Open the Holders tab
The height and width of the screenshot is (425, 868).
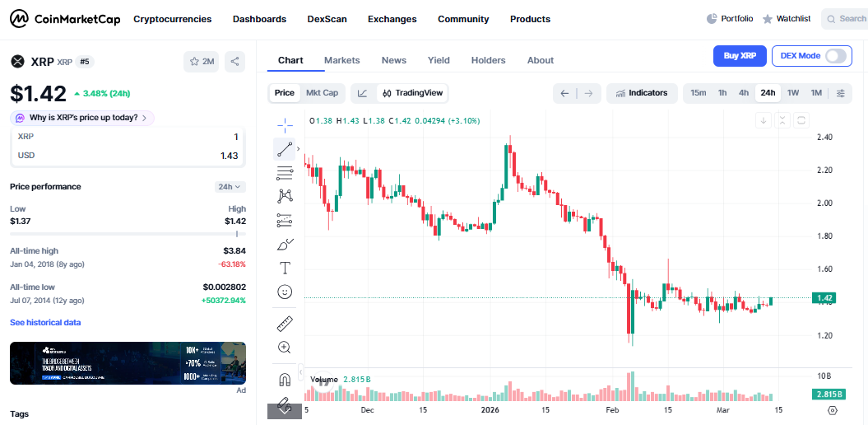[488, 60]
